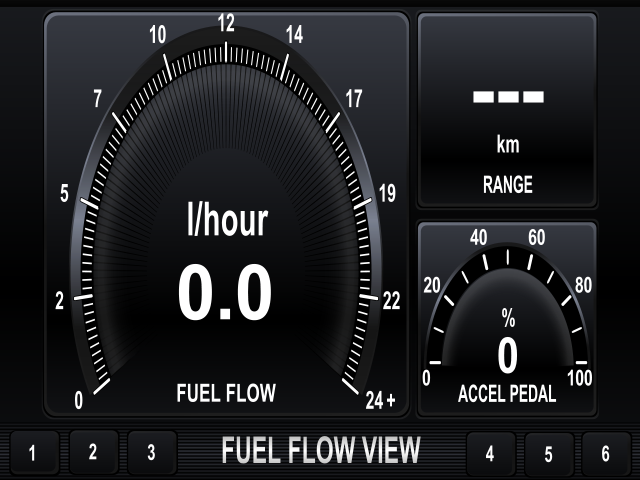Screen dimensions: 640x480
Task: Select view button 5
Action: click(549, 453)
